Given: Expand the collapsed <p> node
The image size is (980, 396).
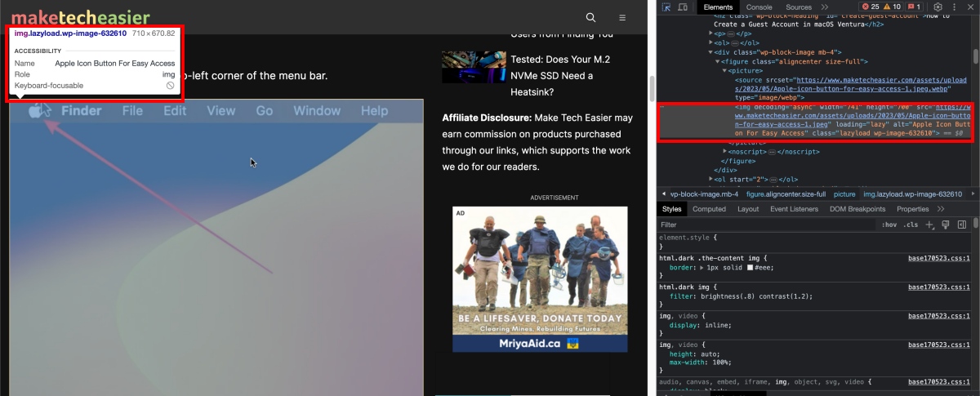Looking at the screenshot, I should 711,33.
